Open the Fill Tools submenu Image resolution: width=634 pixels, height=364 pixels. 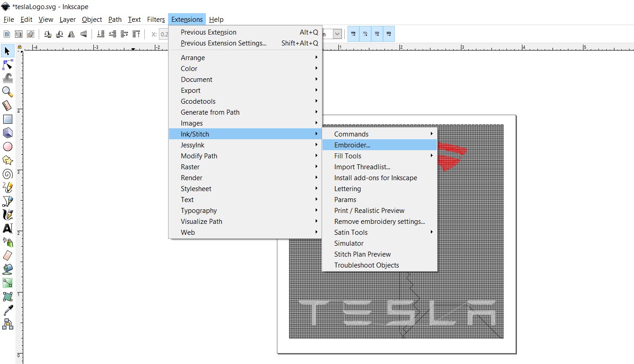click(380, 156)
